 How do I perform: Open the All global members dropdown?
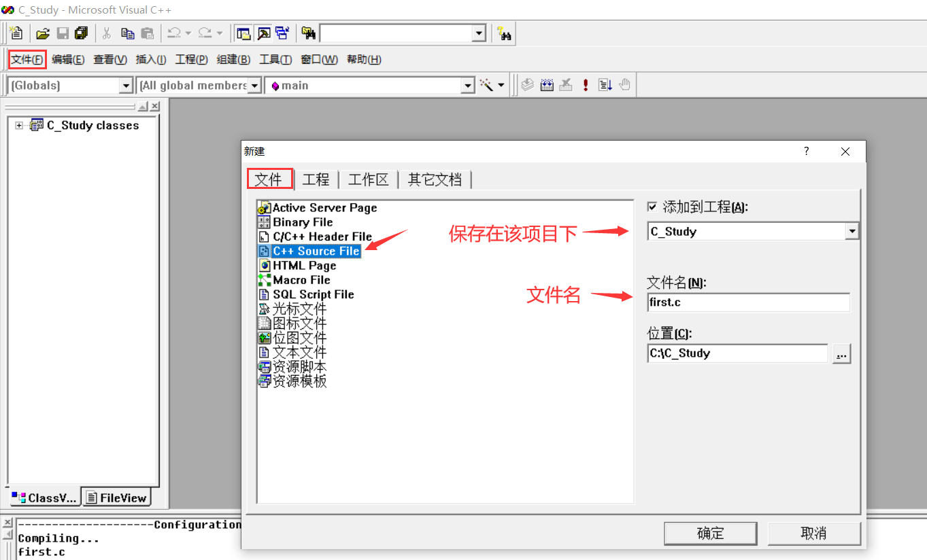tap(254, 86)
